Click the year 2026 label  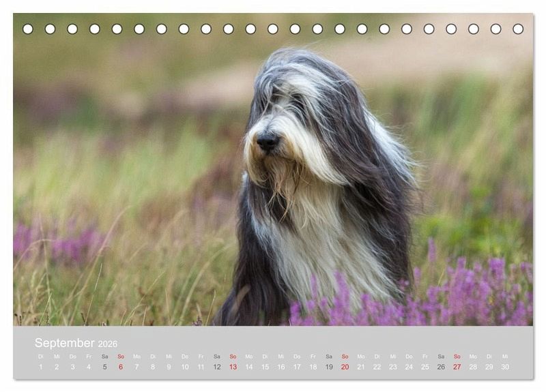click(x=108, y=344)
